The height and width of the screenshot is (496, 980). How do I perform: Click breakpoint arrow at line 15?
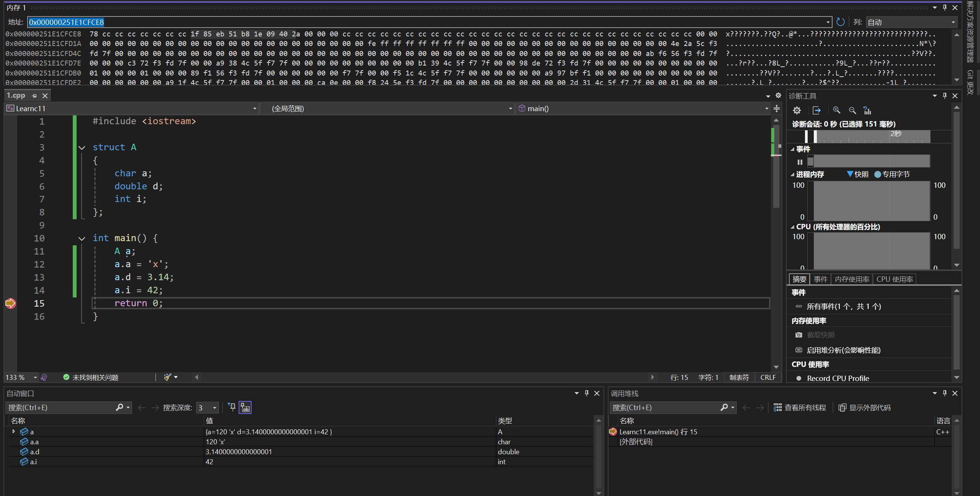[x=10, y=303]
